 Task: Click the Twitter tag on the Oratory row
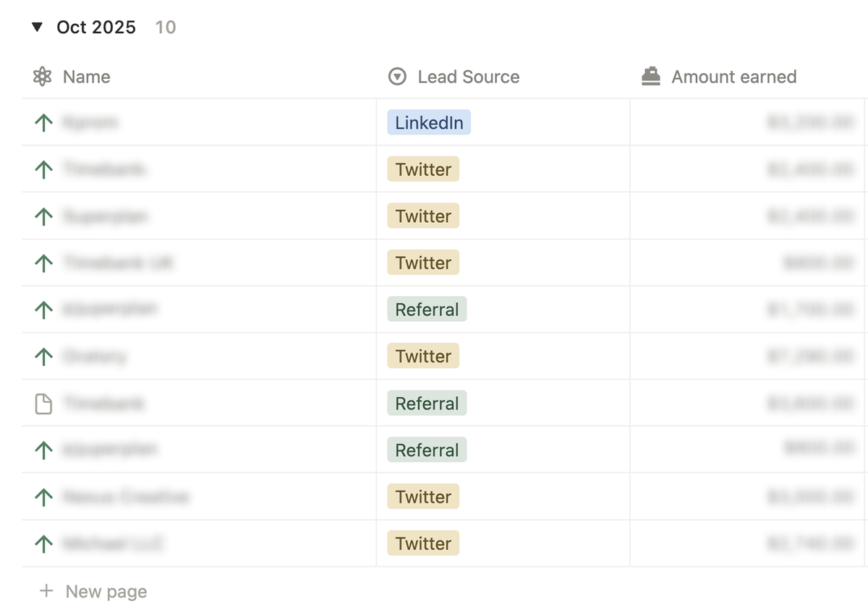tap(422, 356)
